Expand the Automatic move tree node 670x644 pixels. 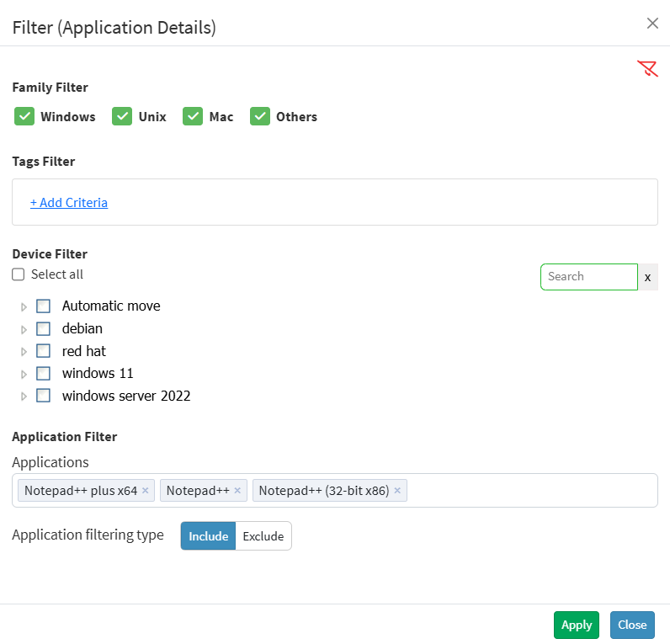24,306
